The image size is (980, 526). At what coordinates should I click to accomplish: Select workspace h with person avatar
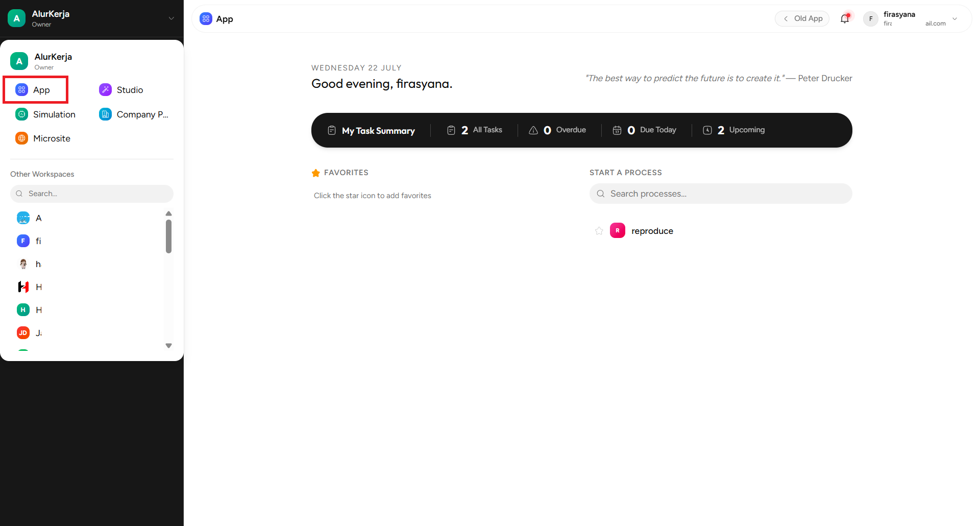[x=30, y=264]
